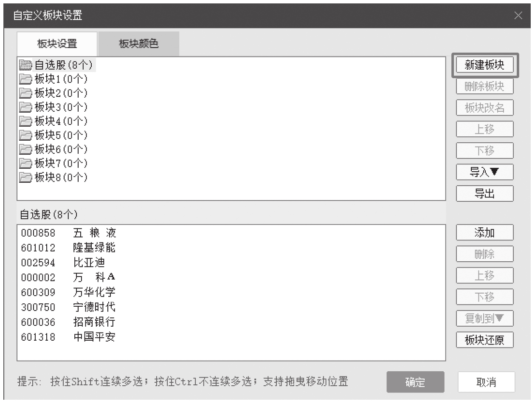Click stock code 600309
532x401 pixels.
pyautogui.click(x=38, y=293)
